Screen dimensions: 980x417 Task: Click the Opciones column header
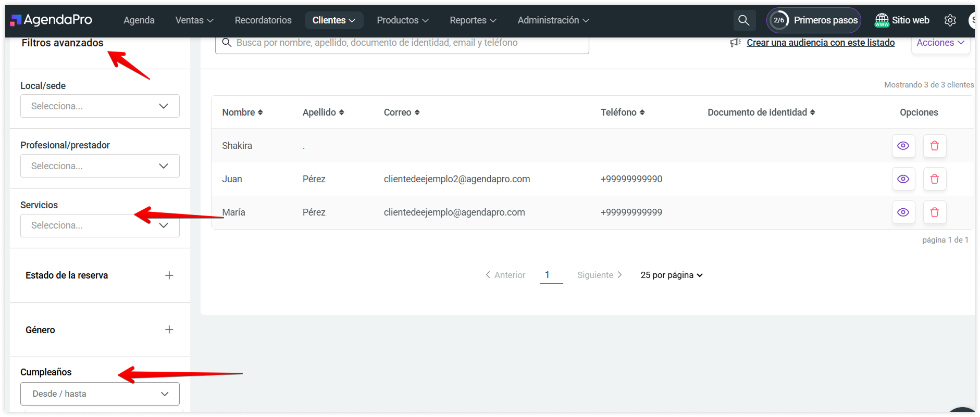[x=919, y=112]
